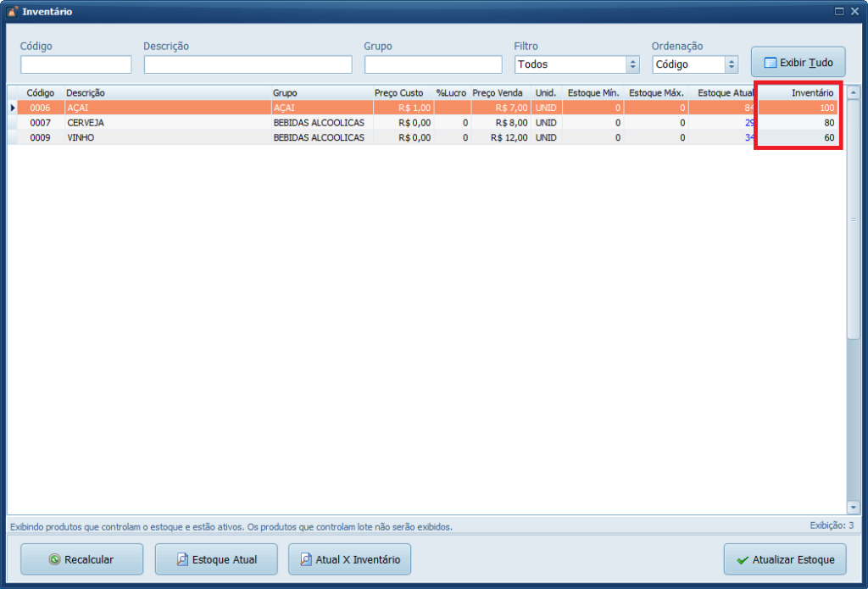
Task: Click into the Descrição search field
Action: 248,64
